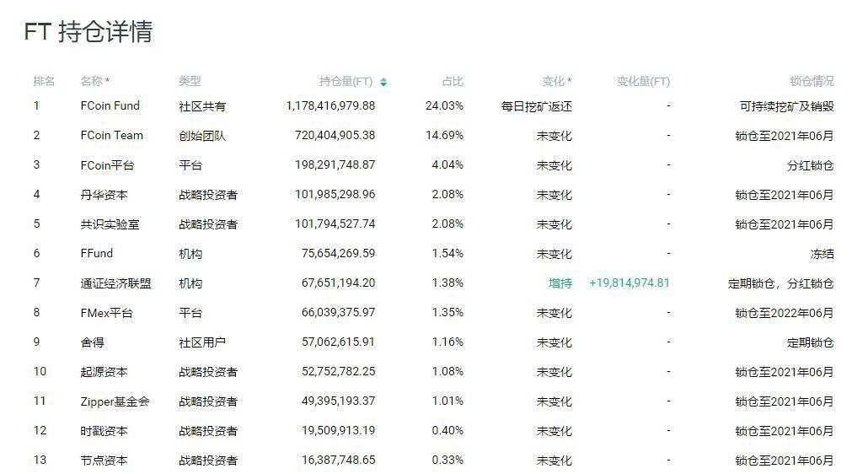This screenshot has width=868, height=474.
Task: Click the holding amount 101,794,527.74
Action: [x=335, y=224]
